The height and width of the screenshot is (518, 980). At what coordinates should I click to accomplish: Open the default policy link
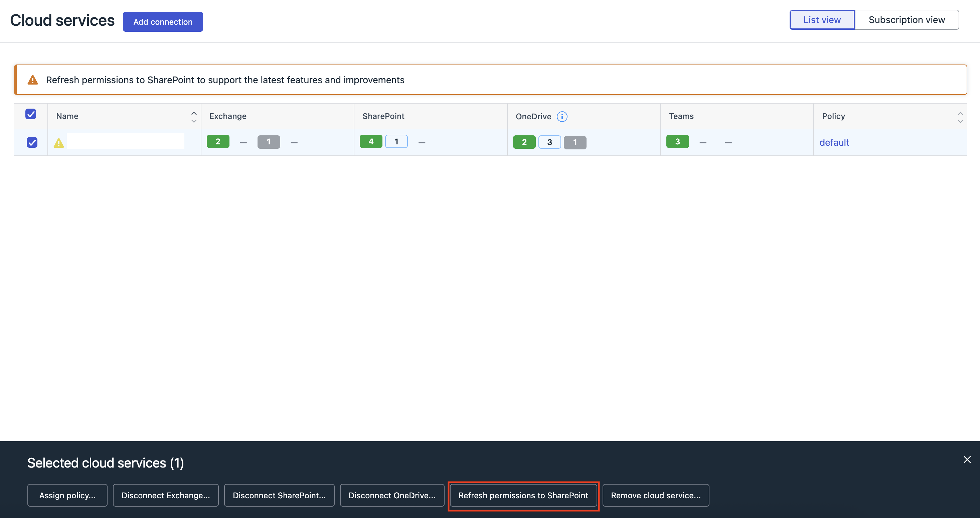834,142
